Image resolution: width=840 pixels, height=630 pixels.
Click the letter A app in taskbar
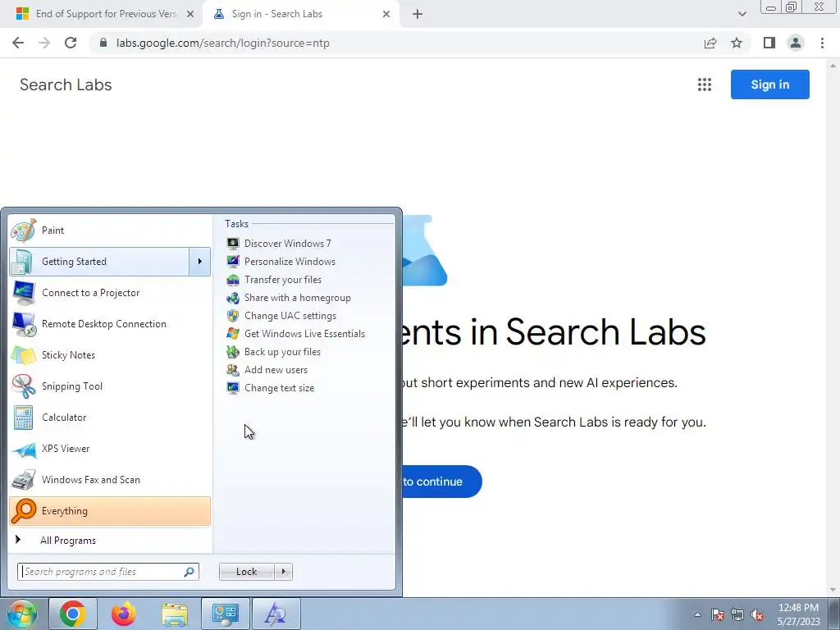tap(276, 614)
